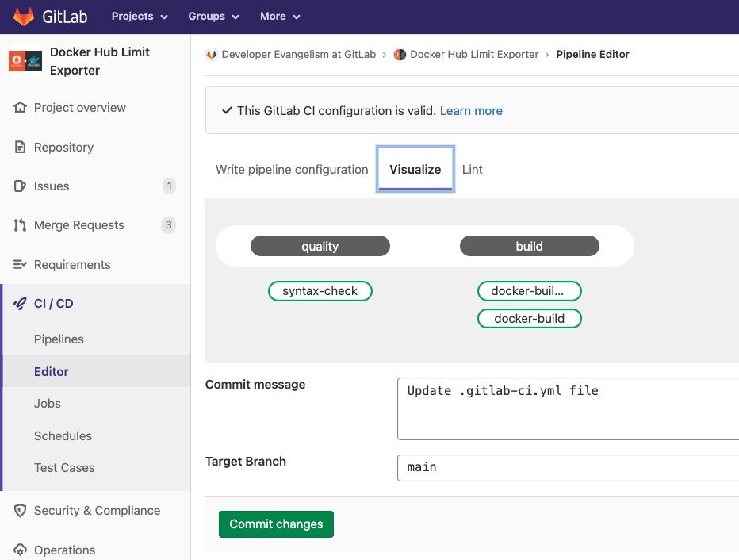
Task: Select the syntax-check job pill
Action: tap(320, 291)
